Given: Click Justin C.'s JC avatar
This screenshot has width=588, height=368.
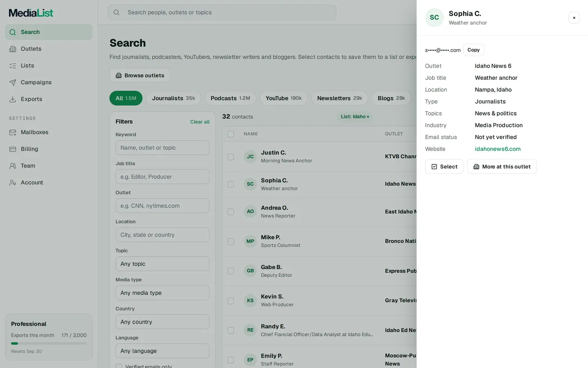Looking at the screenshot, I should [250, 157].
